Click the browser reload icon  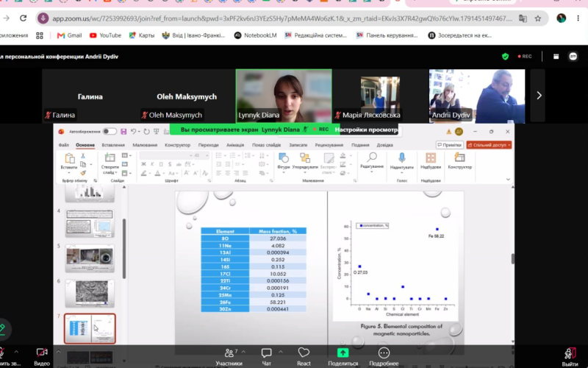coord(24,18)
